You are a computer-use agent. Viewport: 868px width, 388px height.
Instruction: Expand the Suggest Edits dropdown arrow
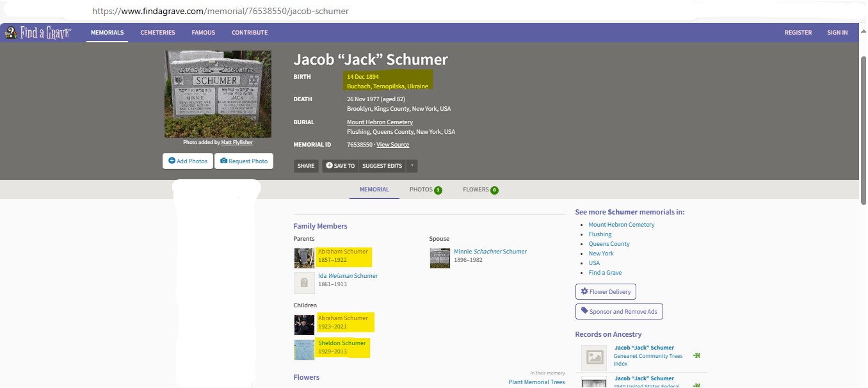click(412, 166)
